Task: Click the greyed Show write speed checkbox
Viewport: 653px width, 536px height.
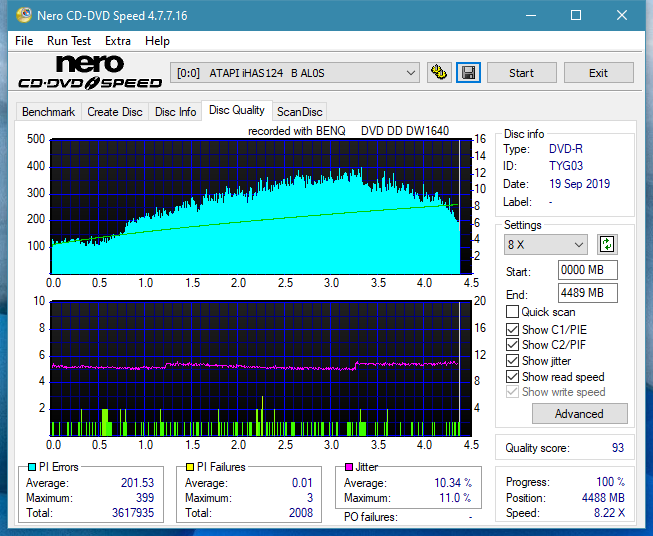Action: (512, 392)
